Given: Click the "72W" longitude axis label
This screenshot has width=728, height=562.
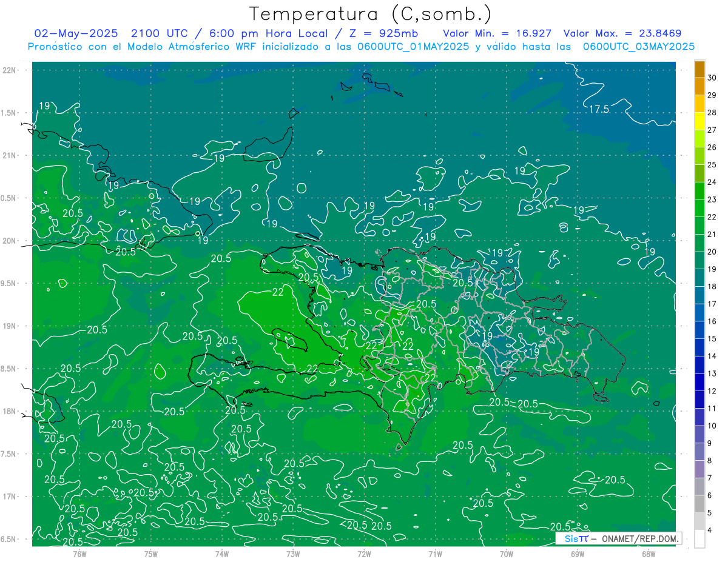Looking at the screenshot, I should [x=364, y=554].
